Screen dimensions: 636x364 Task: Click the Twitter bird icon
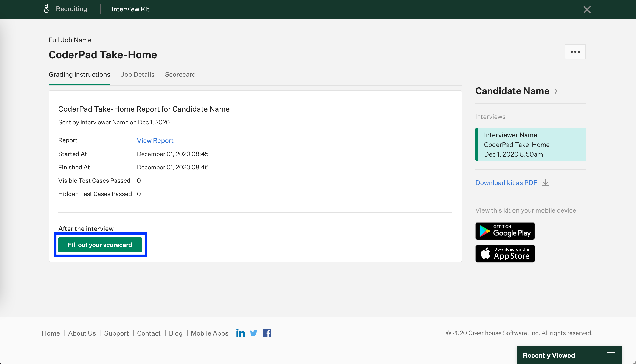(253, 333)
